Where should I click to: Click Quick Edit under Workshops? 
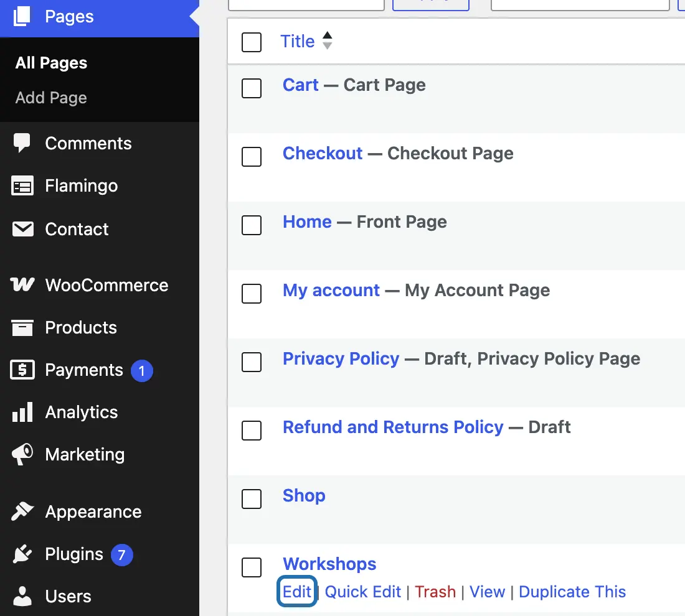point(362,592)
